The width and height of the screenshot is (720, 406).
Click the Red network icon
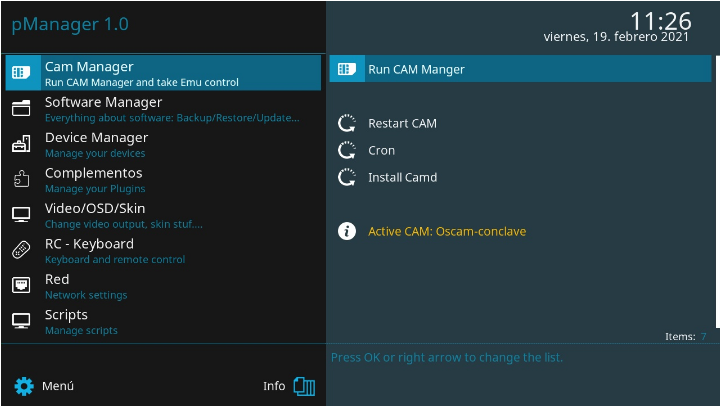point(21,286)
